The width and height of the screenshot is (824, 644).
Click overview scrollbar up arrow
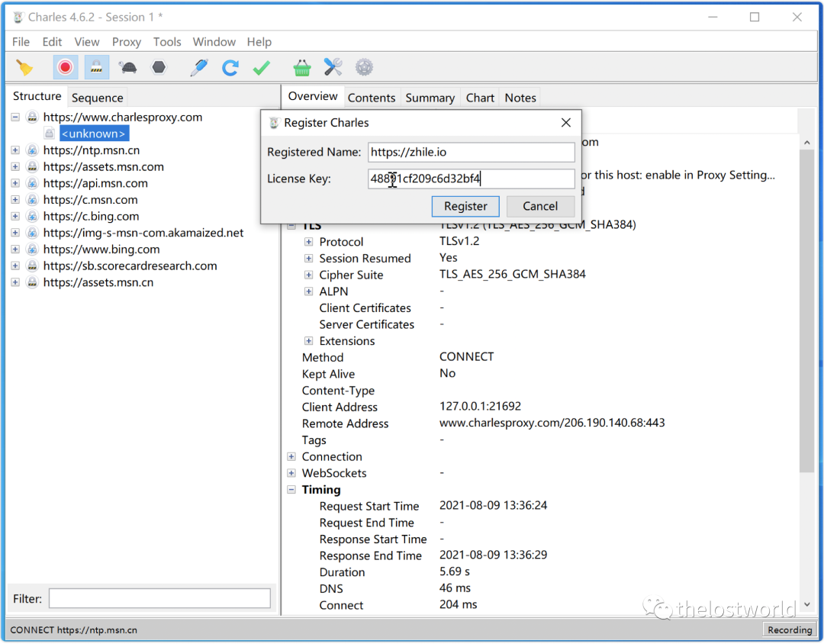point(807,143)
